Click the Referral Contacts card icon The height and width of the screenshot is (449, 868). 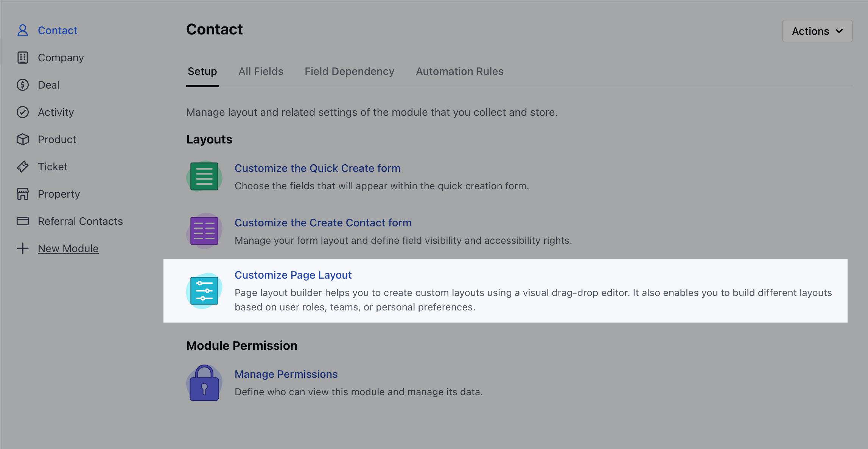tap(23, 221)
